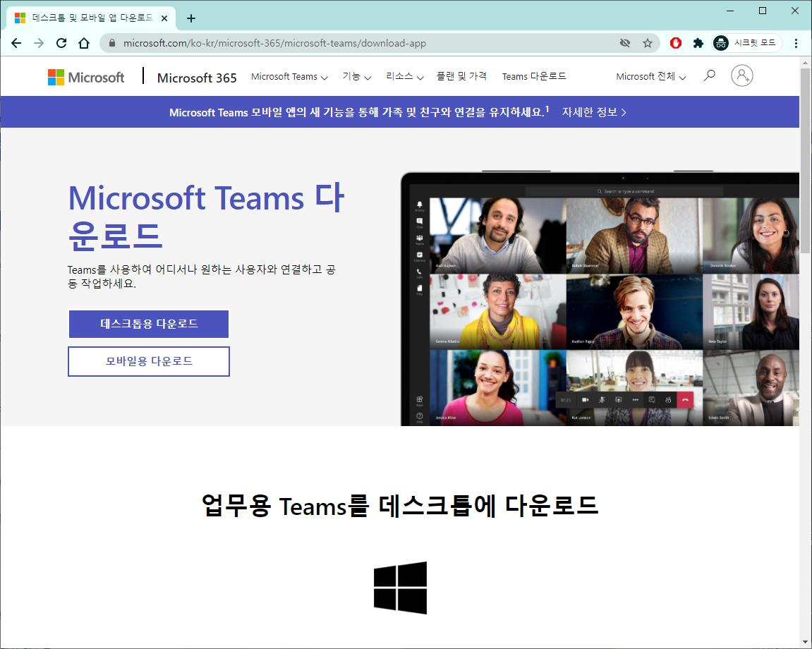Click the padlock site info icon
The height and width of the screenshot is (649, 812).
point(111,43)
